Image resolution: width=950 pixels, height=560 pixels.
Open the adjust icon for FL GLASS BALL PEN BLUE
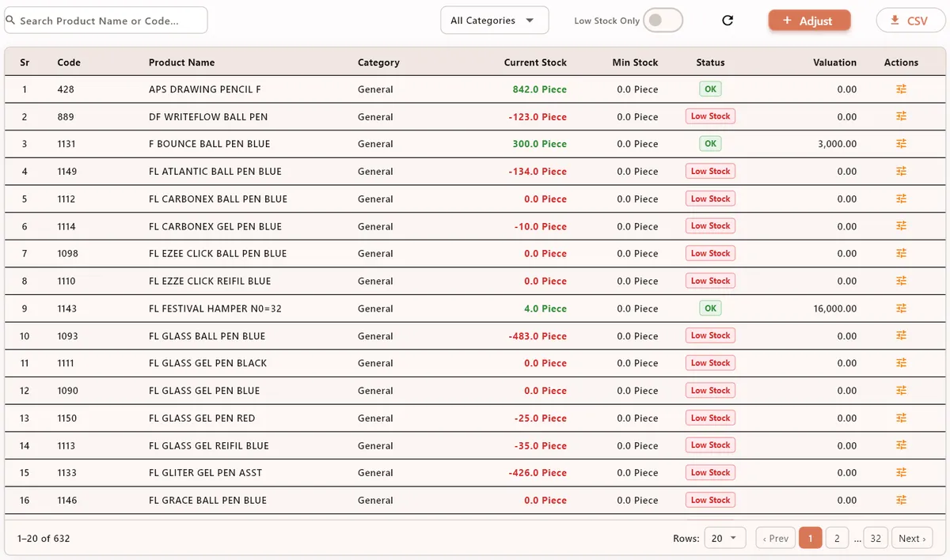(x=901, y=335)
